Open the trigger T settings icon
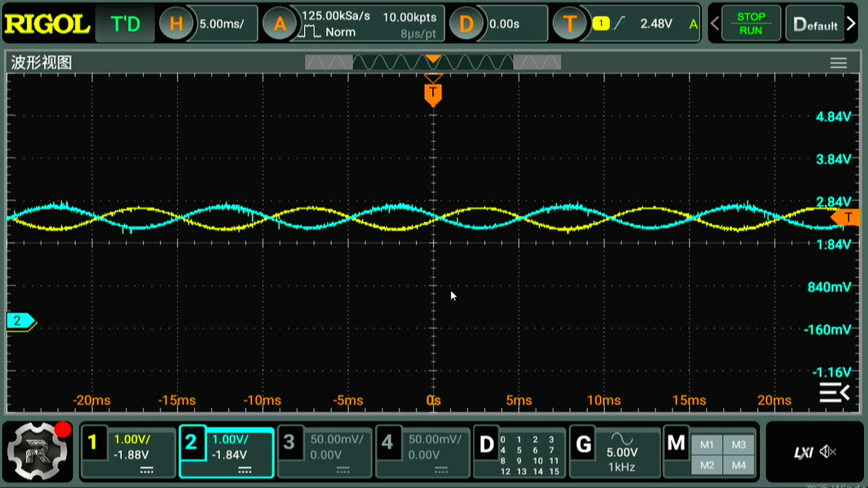 tap(569, 23)
